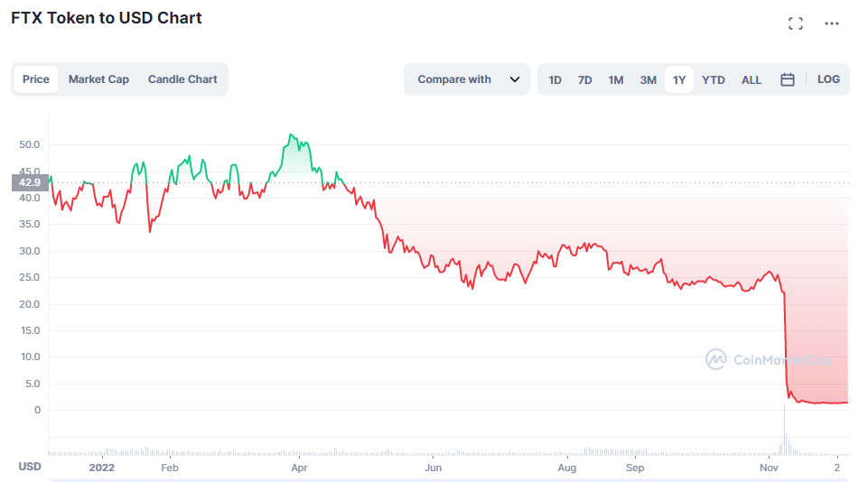Switch to the Market Cap tab

point(98,79)
